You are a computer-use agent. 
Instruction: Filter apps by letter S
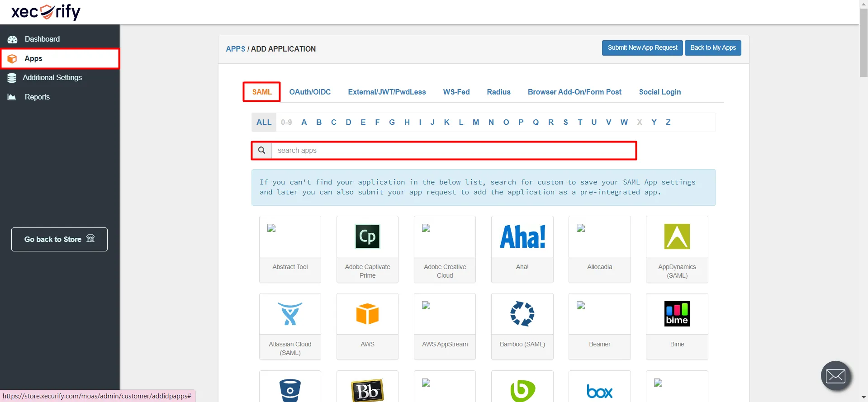tap(565, 122)
